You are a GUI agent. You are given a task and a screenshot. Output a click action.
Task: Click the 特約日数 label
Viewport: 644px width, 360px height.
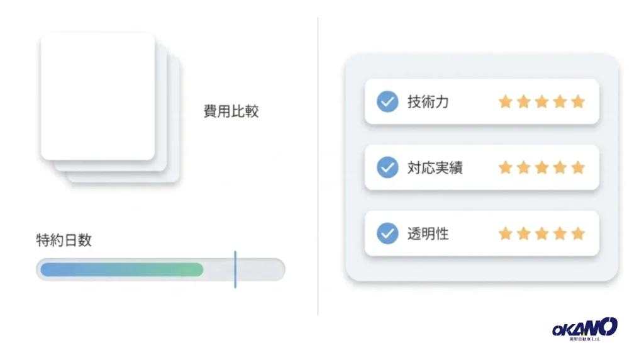tap(64, 240)
